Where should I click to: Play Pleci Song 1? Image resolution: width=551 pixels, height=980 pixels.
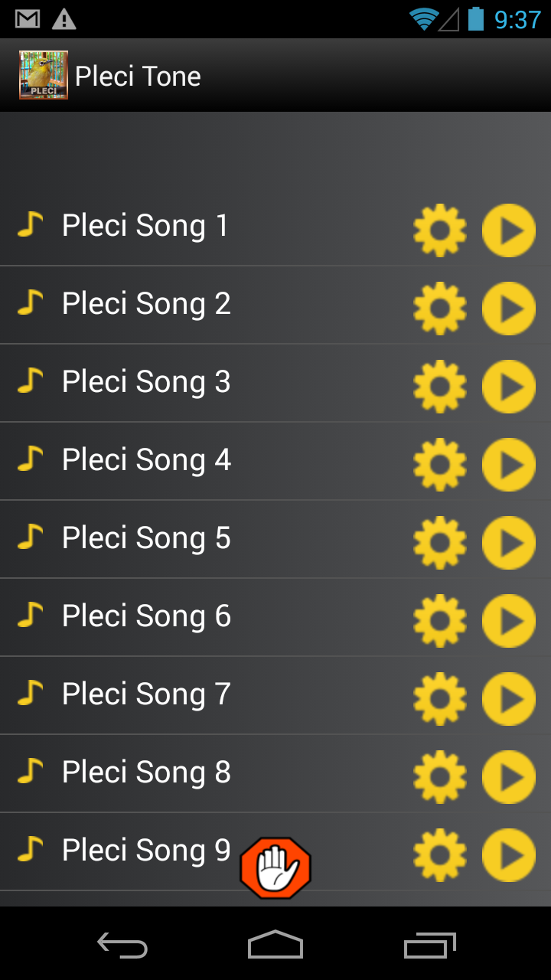pyautogui.click(x=508, y=230)
